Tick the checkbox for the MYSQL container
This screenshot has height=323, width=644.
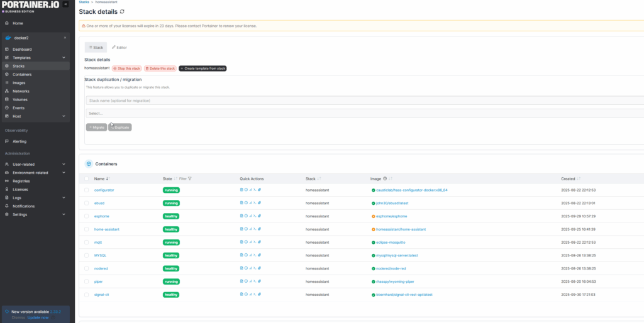87,255
